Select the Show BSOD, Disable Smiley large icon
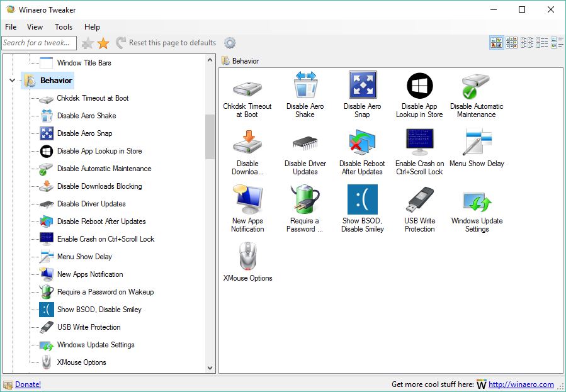 pyautogui.click(x=363, y=199)
